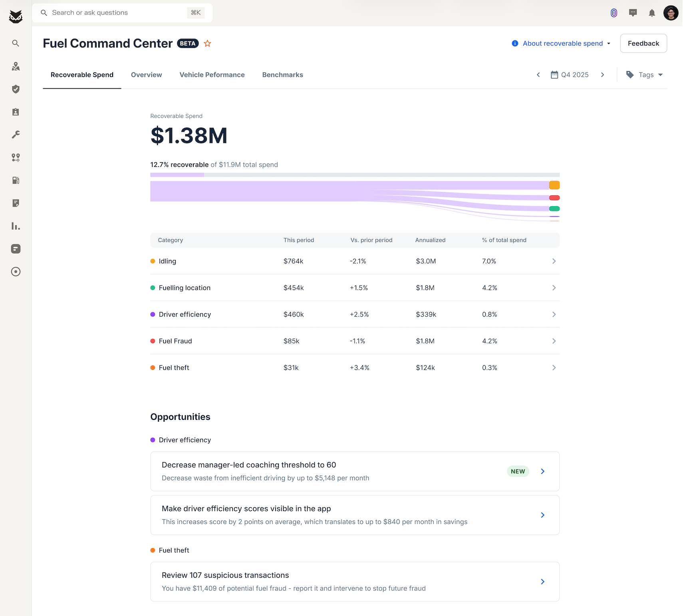Expand About recoverable spend dropdown
683x616 pixels.
tap(561, 43)
